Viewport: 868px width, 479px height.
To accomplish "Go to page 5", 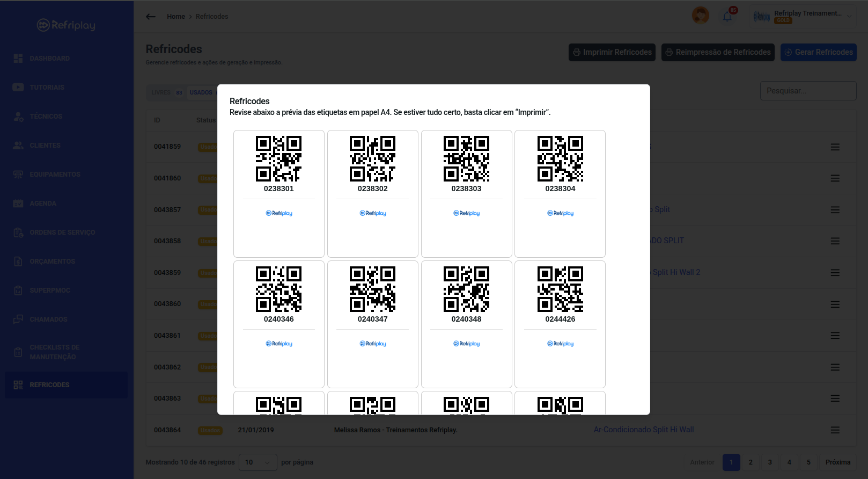I will 808,462.
